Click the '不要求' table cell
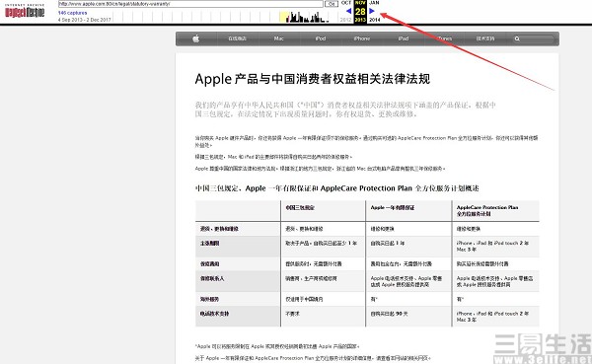This screenshot has height=364, width=592. coord(292,314)
